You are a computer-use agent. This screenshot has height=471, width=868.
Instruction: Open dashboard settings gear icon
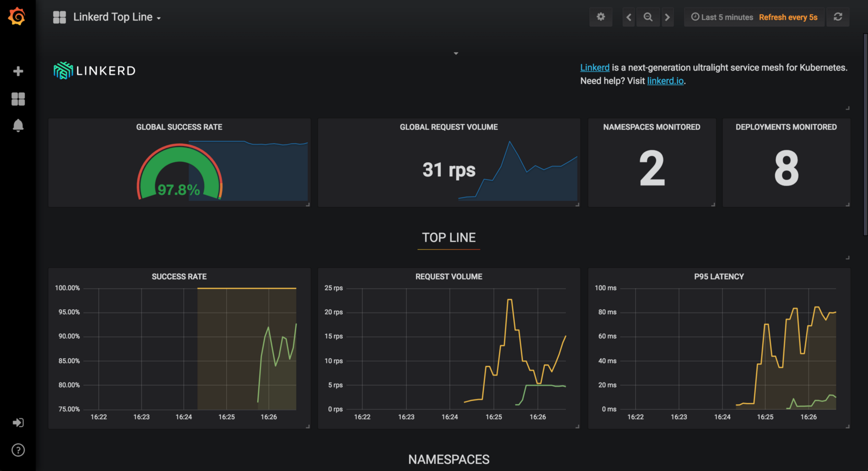[x=601, y=17]
